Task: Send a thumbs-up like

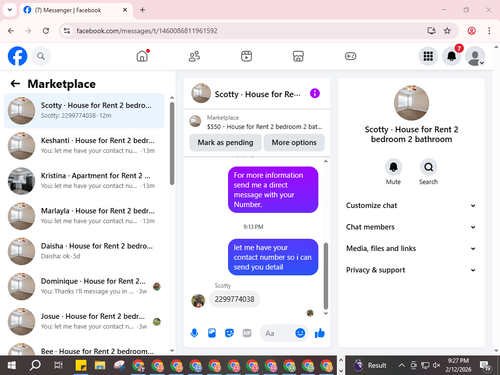Action: [320, 333]
